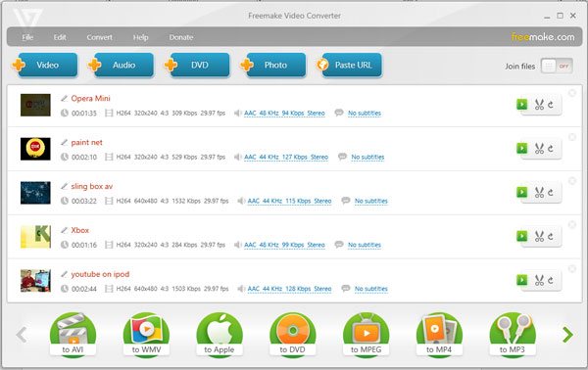The height and width of the screenshot is (370, 588).
Task: Rotate the sling box av video
Action: (x=551, y=192)
